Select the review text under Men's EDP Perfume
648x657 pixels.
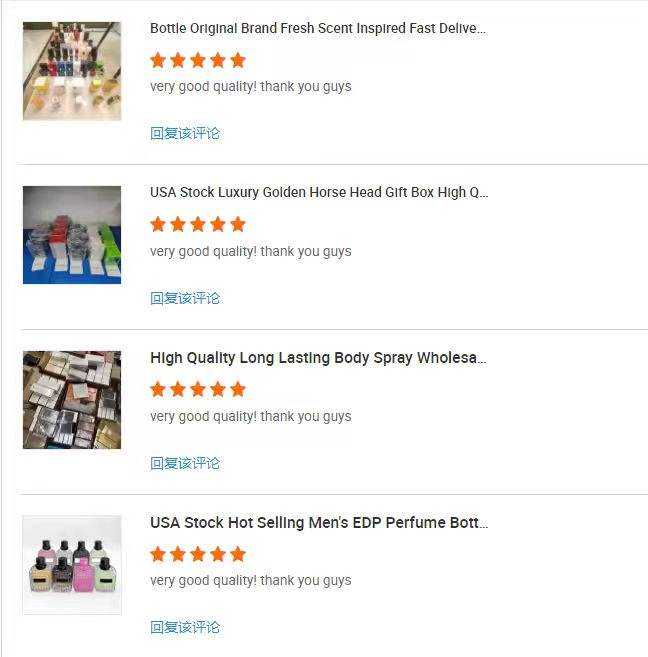coord(250,581)
